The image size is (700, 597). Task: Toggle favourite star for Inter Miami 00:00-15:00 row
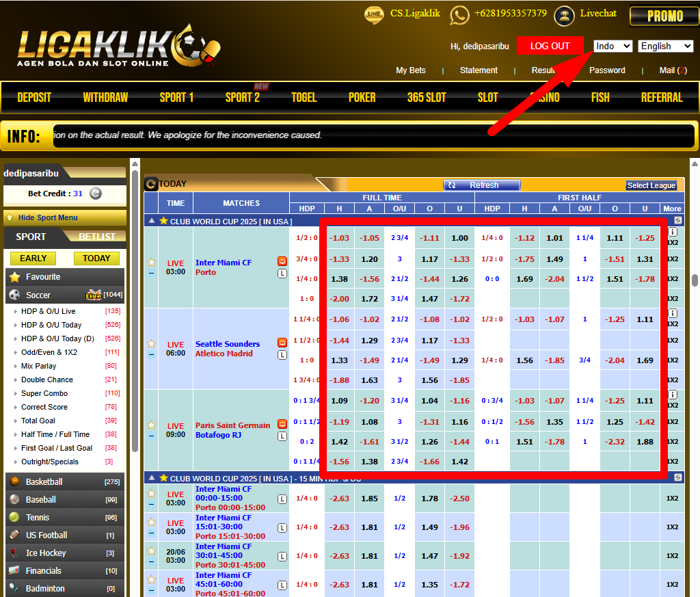(x=152, y=494)
